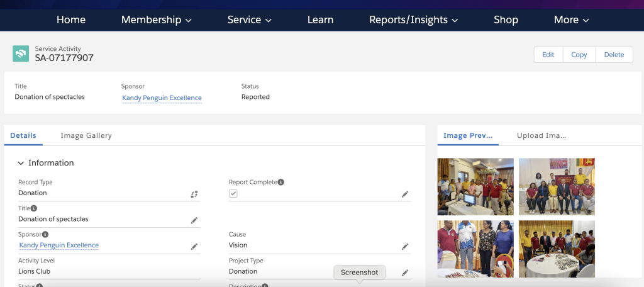Viewport: 644px width, 287px height.
Task: Select the Details tab
Action: click(23, 136)
